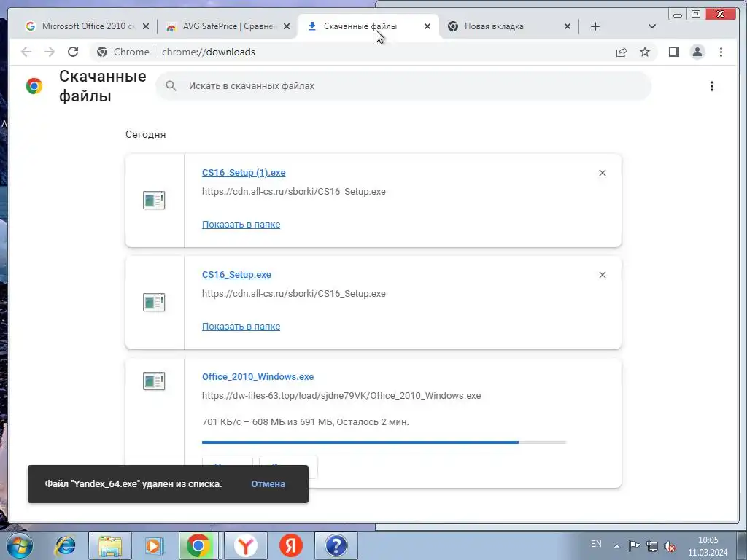Click the Action Center flag tray icon
The image size is (747, 560).
(634, 545)
